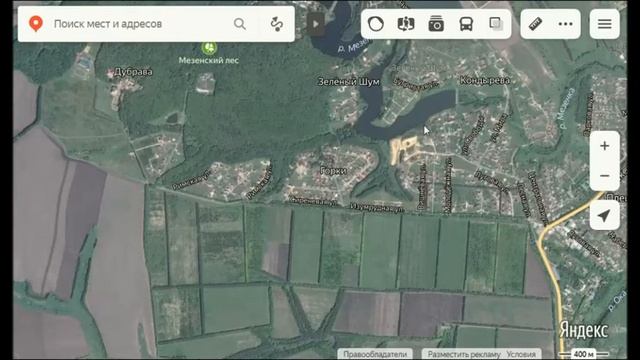The height and width of the screenshot is (360, 640).
Task: Toggle the traffic layer icon
Action: point(376,24)
